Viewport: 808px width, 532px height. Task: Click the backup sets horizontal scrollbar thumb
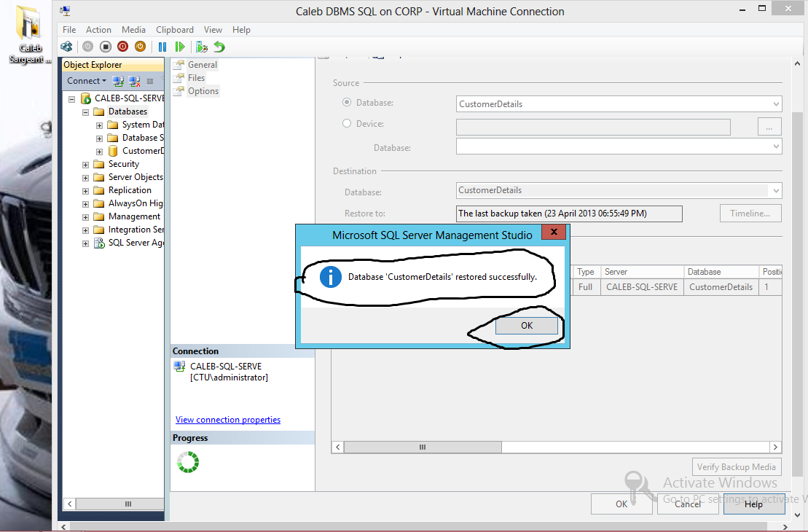(x=423, y=447)
